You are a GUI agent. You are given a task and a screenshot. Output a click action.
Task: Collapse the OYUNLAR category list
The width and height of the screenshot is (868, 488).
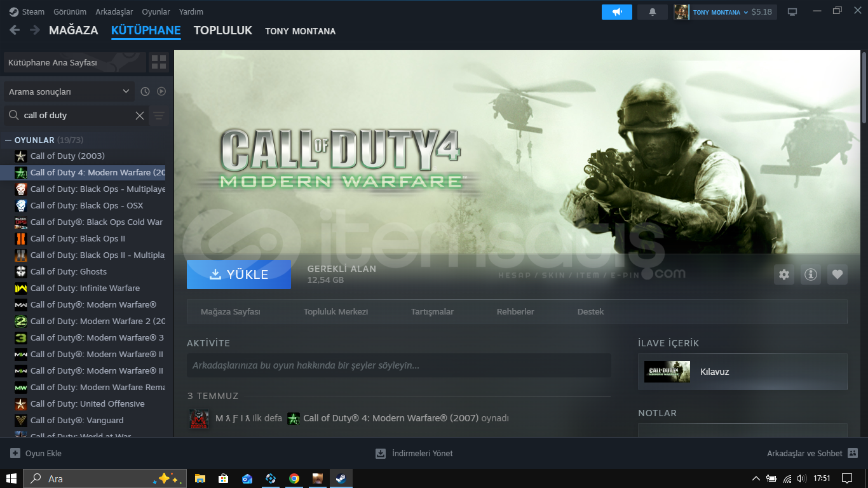pos(8,140)
